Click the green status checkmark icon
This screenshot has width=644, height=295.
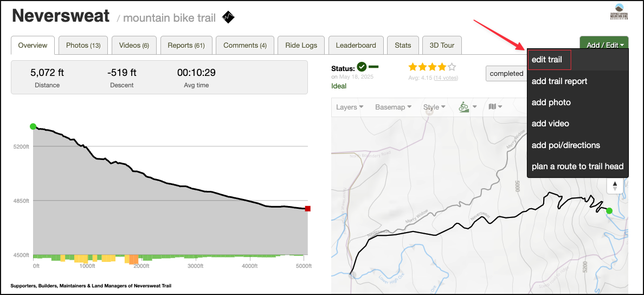[x=362, y=67]
